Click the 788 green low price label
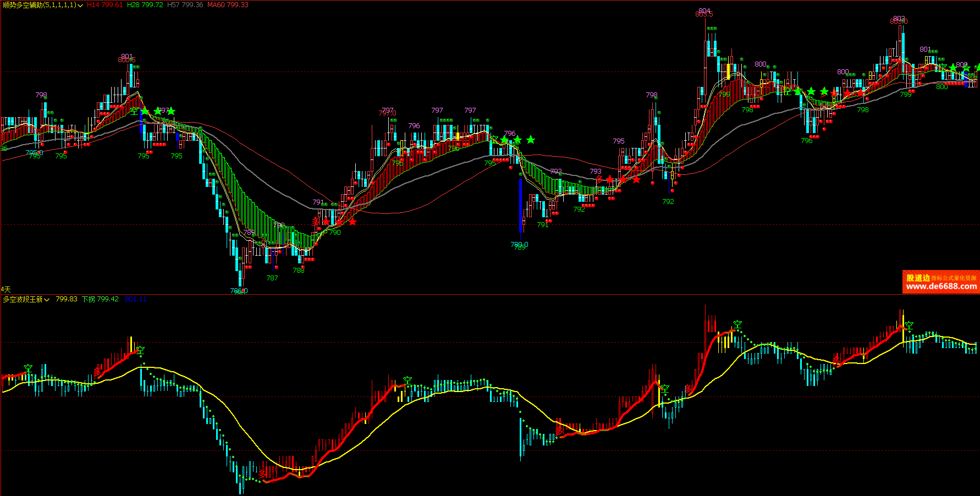The height and width of the screenshot is (496, 980). [x=299, y=271]
